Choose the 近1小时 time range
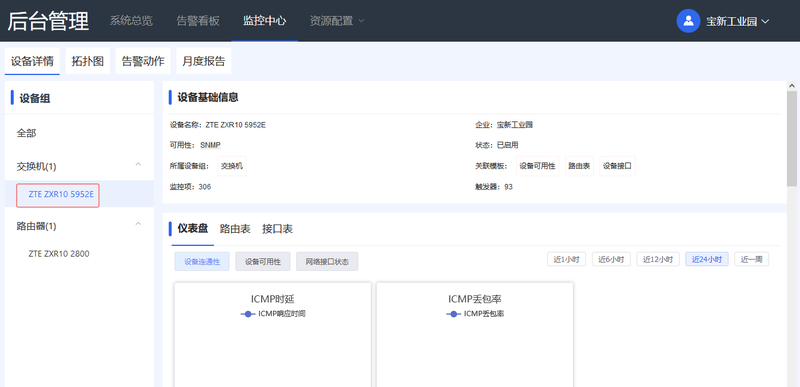Viewport: 800px width, 387px height. click(x=567, y=259)
